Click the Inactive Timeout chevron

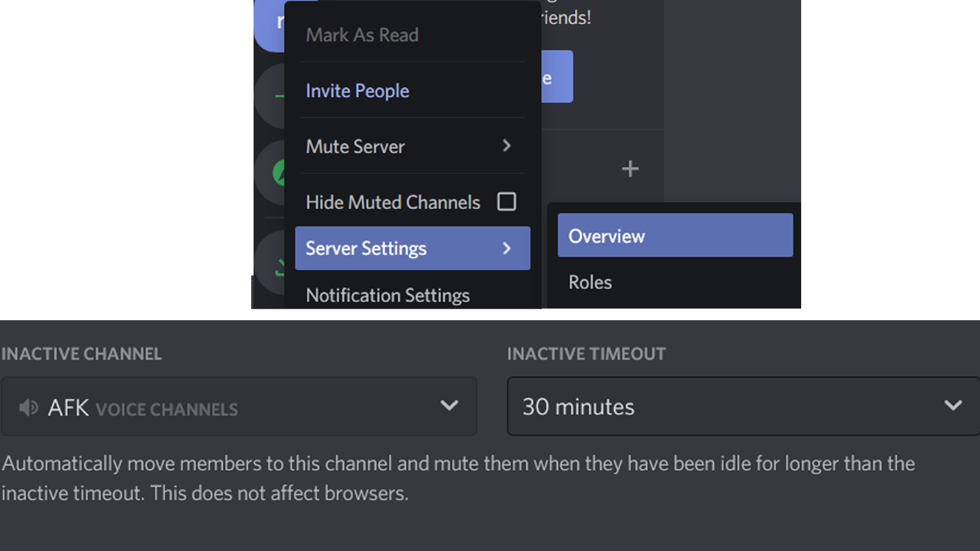coord(953,405)
